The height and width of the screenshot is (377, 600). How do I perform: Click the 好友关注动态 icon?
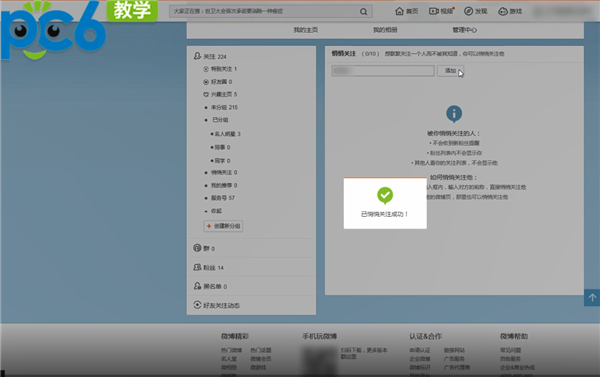point(197,305)
